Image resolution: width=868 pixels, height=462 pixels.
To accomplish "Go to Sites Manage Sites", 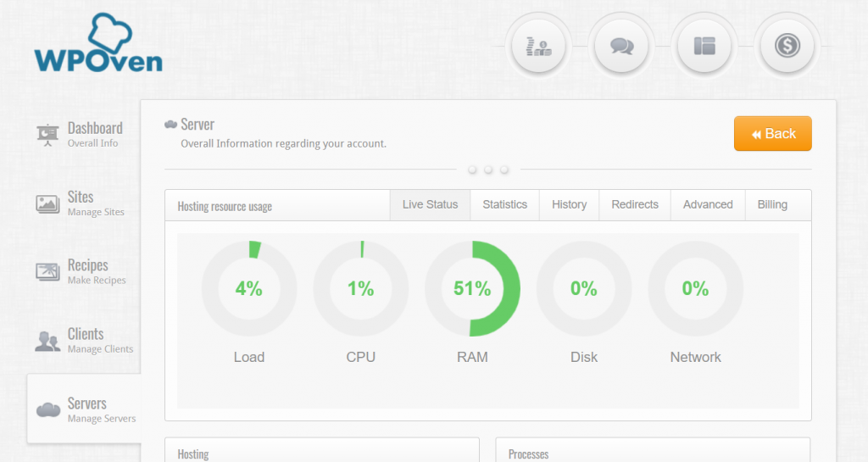I will (x=83, y=203).
